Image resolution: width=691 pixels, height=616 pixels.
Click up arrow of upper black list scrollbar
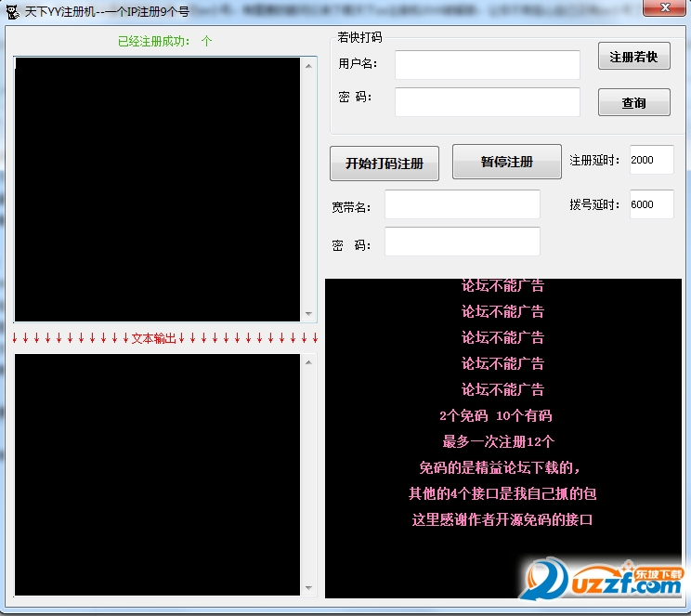pyautogui.click(x=308, y=66)
